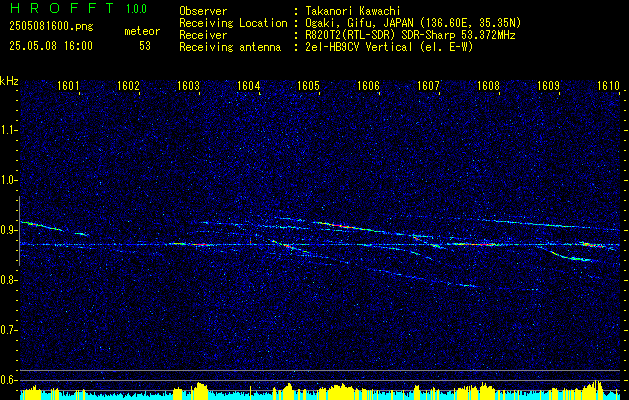Click the 1602 time marker
The height and width of the screenshot is (400, 629).
pos(128,85)
